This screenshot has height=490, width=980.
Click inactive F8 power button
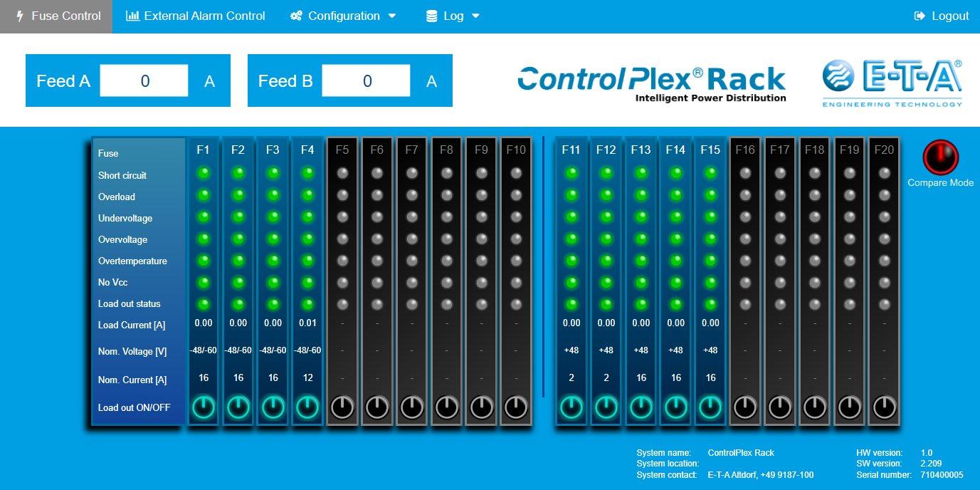[x=447, y=407]
